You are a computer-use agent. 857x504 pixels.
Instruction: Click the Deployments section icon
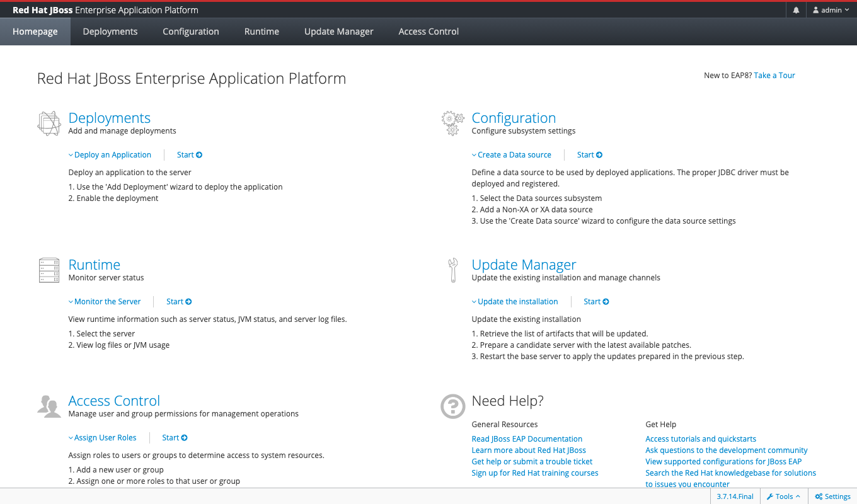49,123
